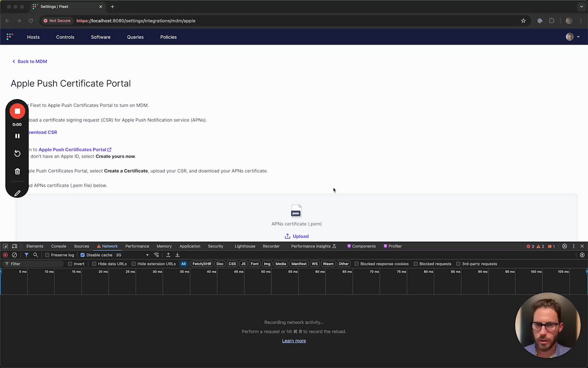Open the Sources tab in DevTools
This screenshot has height=368, width=588.
point(81,246)
